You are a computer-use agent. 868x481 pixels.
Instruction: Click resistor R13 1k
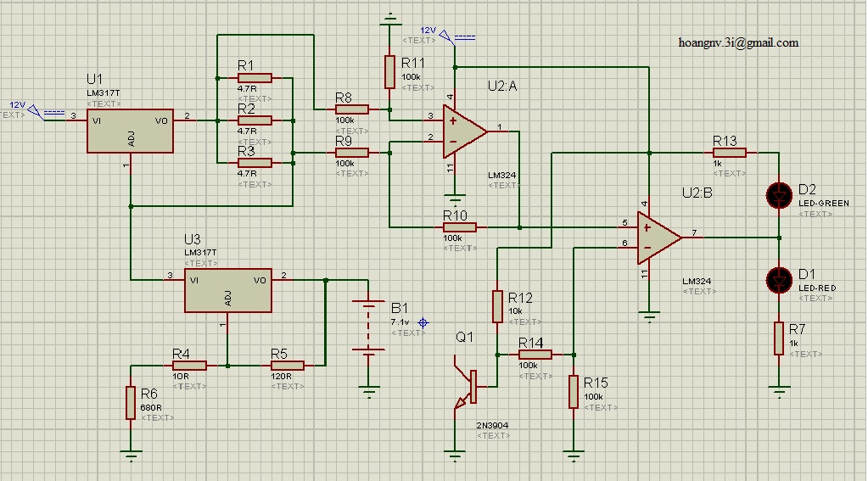(729, 153)
